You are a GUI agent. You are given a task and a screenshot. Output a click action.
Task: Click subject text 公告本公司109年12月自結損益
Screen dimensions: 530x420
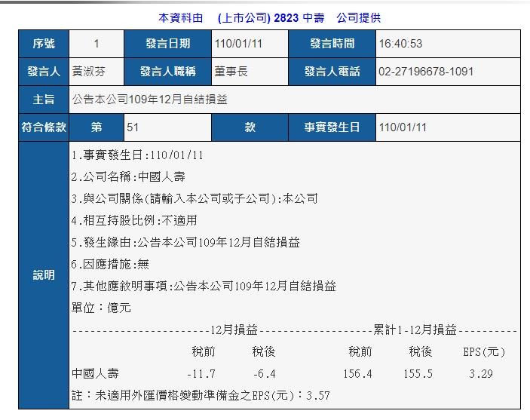point(149,100)
